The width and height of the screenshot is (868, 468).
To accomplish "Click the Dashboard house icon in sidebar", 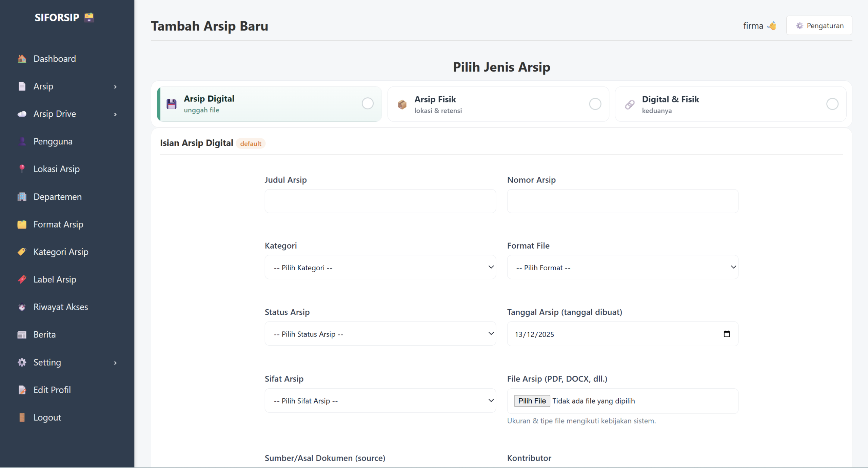I will coord(22,59).
